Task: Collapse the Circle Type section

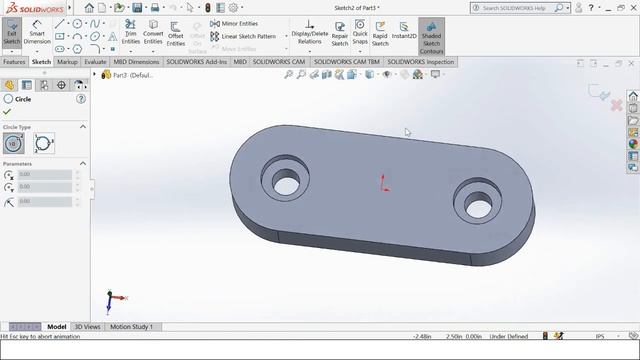Action: (83, 127)
